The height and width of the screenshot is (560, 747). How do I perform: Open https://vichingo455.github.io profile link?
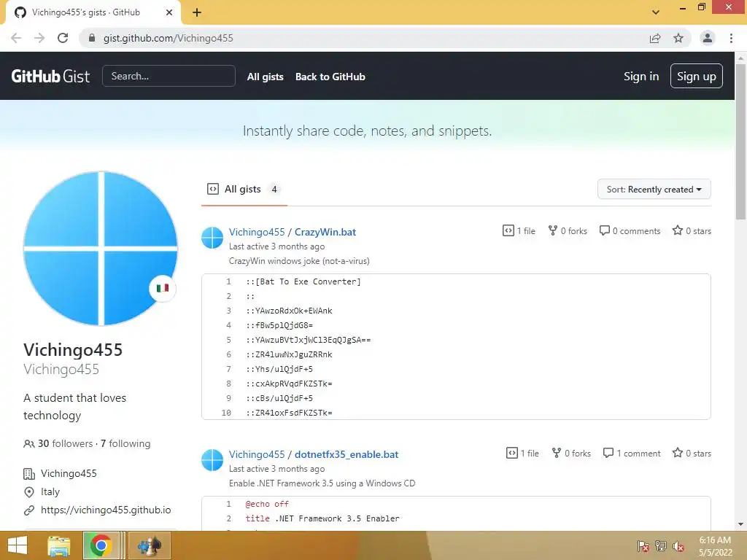[106, 510]
